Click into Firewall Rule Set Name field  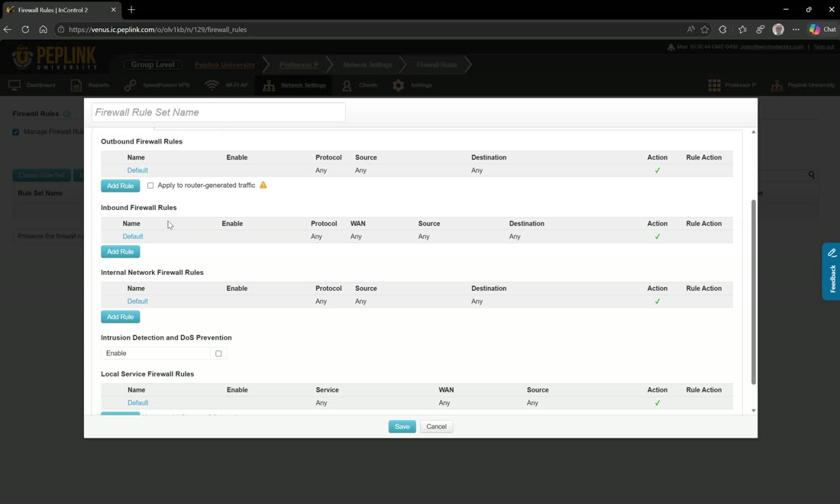[218, 112]
